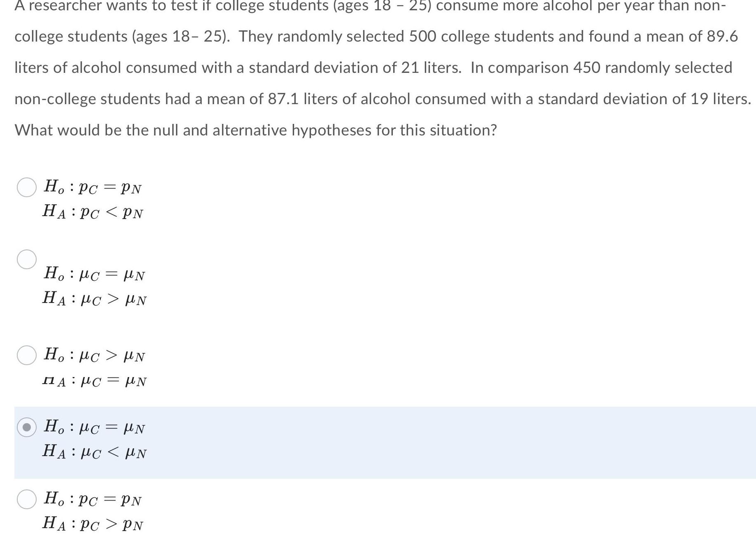
Task: Click the Ho: pC = pN in bottom option
Action: pos(93,499)
